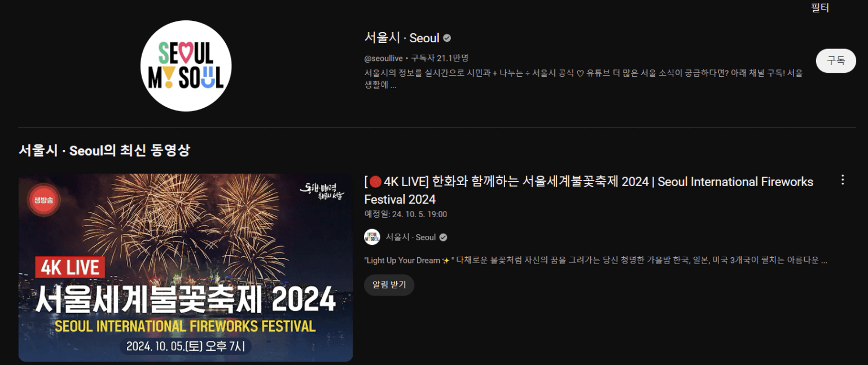Click the red 생방송 live badge on thumbnail
Image resolution: width=868 pixels, height=365 pixels.
coord(43,201)
